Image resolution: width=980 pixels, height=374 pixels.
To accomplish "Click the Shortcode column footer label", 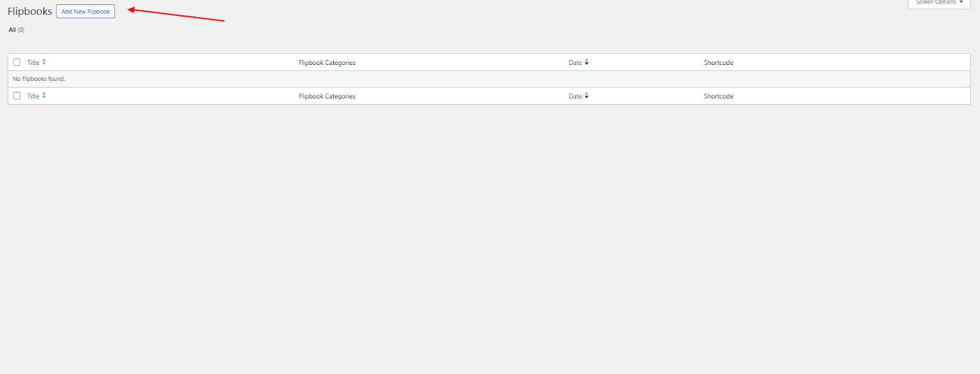I will click(718, 96).
